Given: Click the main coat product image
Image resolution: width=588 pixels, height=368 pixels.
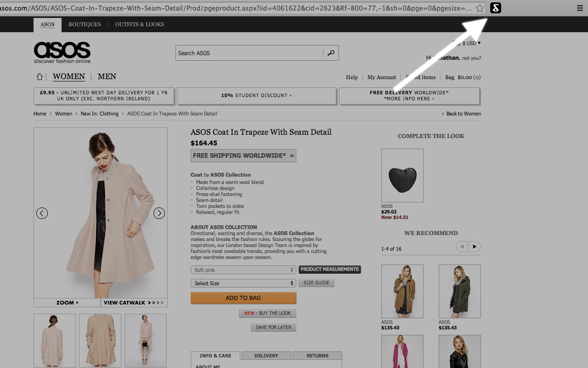Looking at the screenshot, I should click(x=101, y=213).
